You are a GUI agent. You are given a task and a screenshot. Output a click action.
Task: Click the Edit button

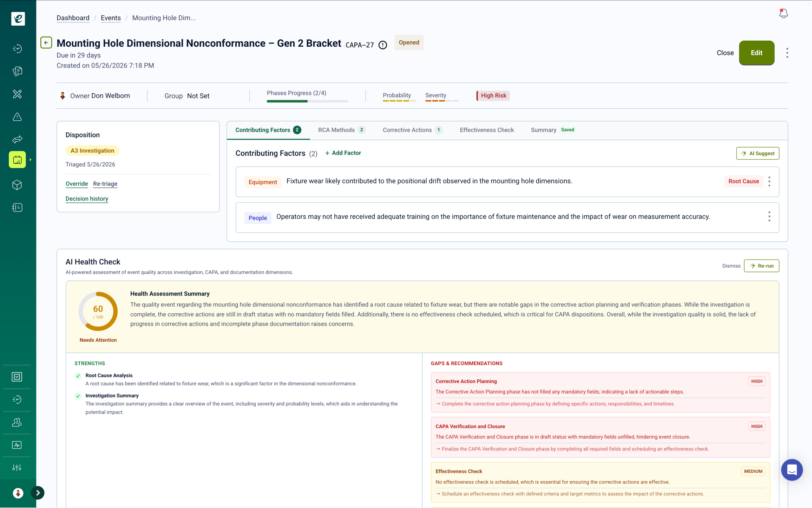(756, 53)
